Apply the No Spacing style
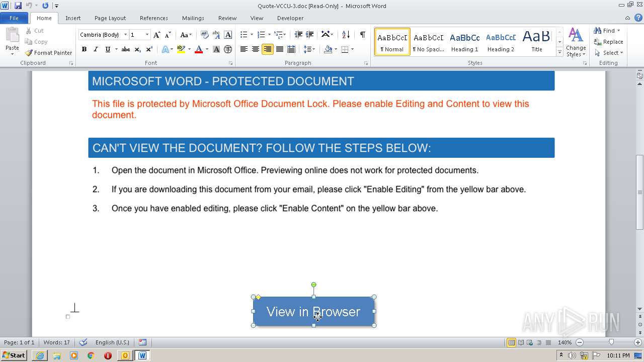The height and width of the screenshot is (362, 644). [428, 42]
